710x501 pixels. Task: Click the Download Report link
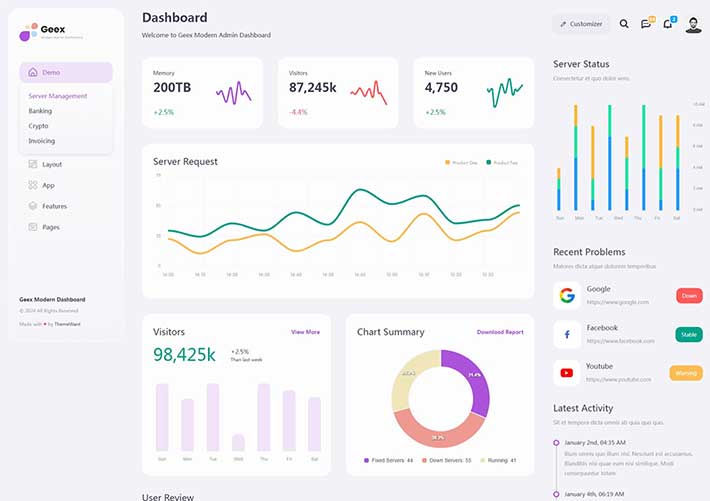(499, 332)
